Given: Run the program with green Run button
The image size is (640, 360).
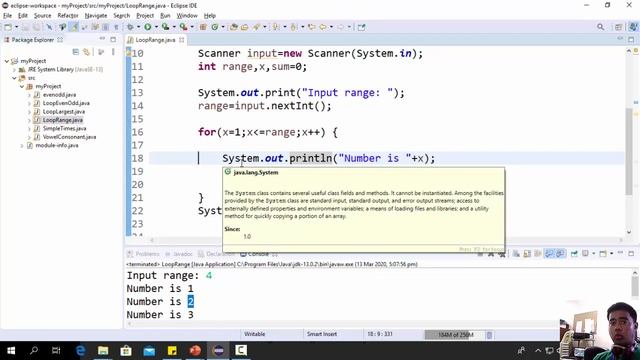Looking at the screenshot, I should (147, 27).
